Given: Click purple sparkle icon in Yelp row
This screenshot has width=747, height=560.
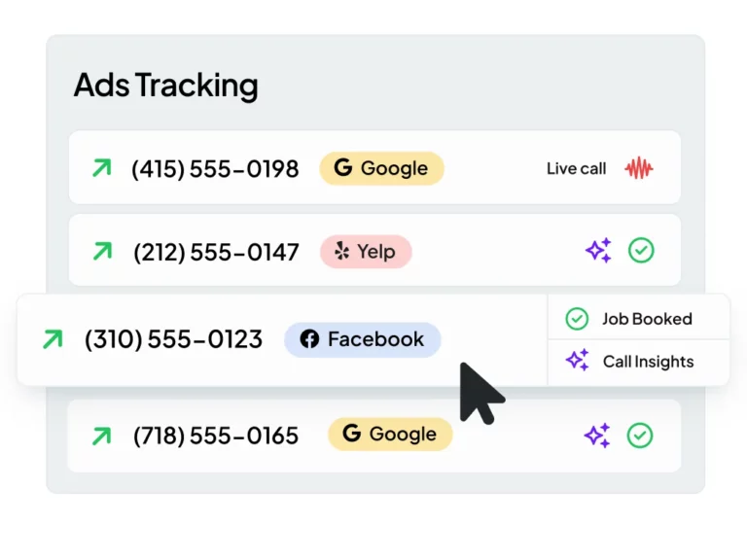Looking at the screenshot, I should pyautogui.click(x=598, y=251).
